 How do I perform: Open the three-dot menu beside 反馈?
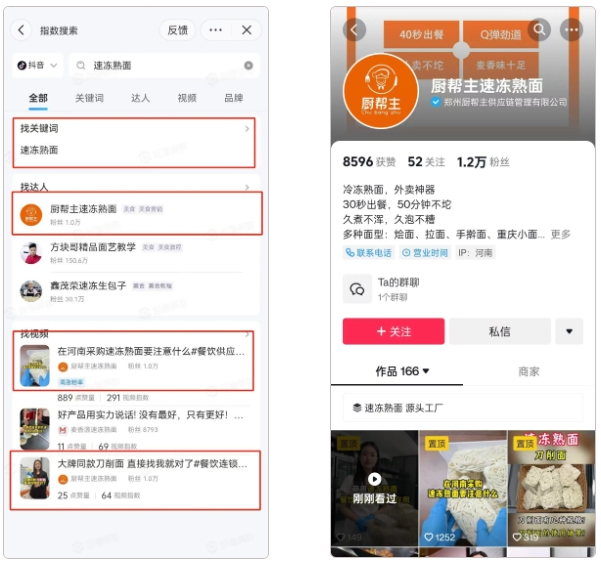coord(215,30)
